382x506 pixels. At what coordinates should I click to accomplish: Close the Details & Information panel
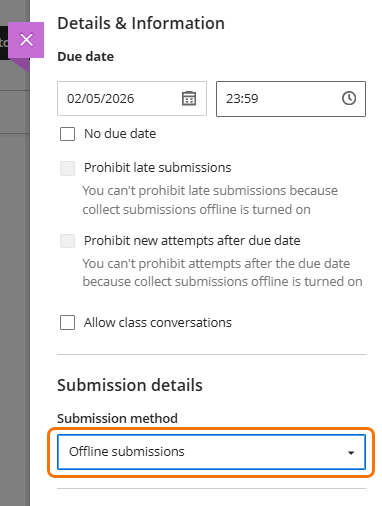26,40
